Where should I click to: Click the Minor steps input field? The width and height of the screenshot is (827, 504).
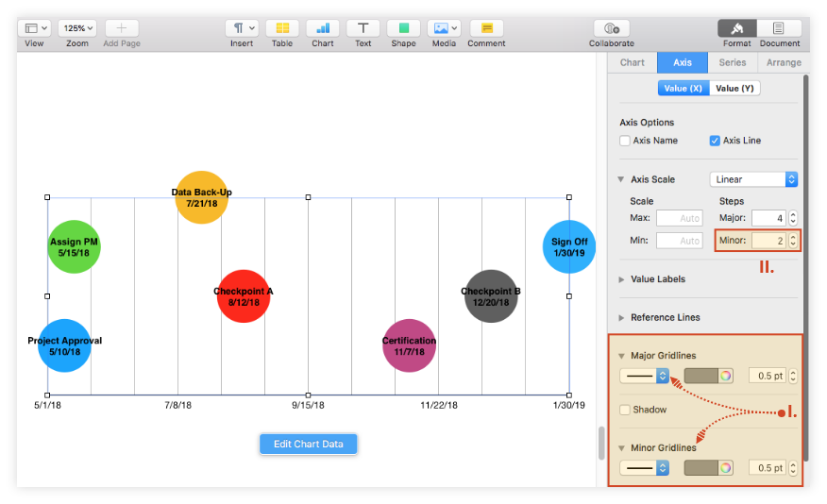pos(768,241)
